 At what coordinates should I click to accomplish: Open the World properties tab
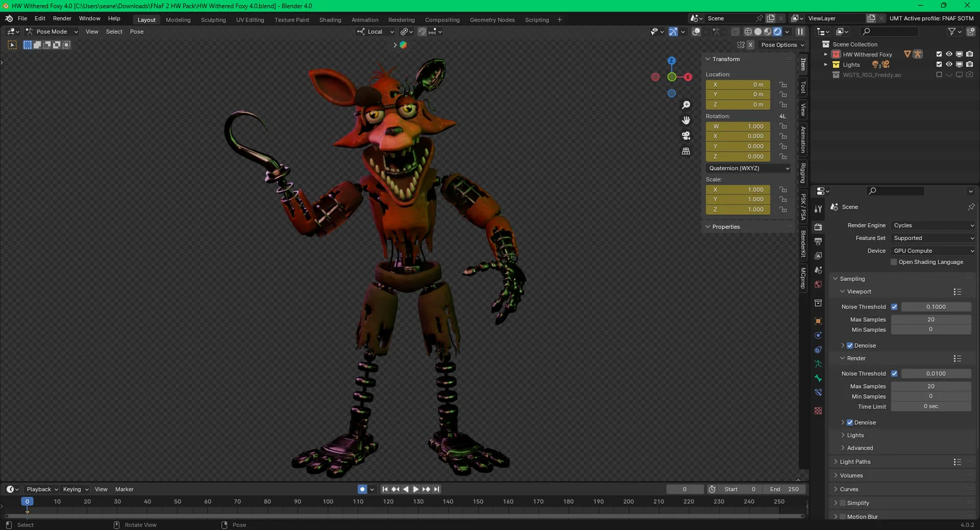[818, 285]
